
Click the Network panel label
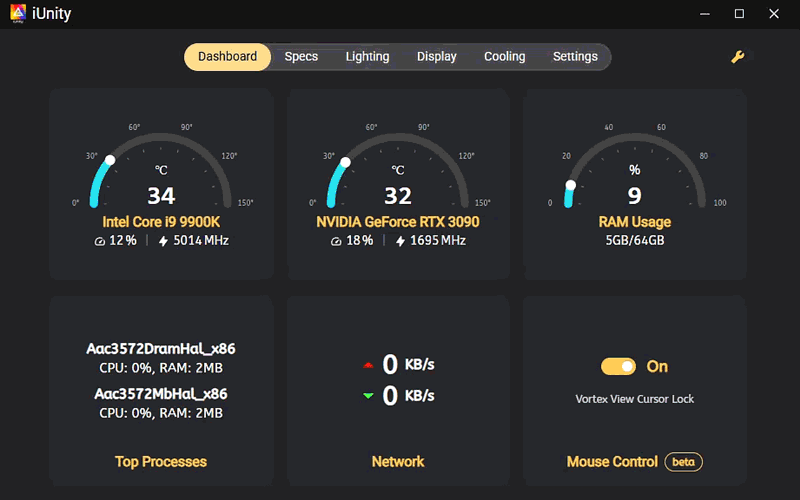[398, 462]
